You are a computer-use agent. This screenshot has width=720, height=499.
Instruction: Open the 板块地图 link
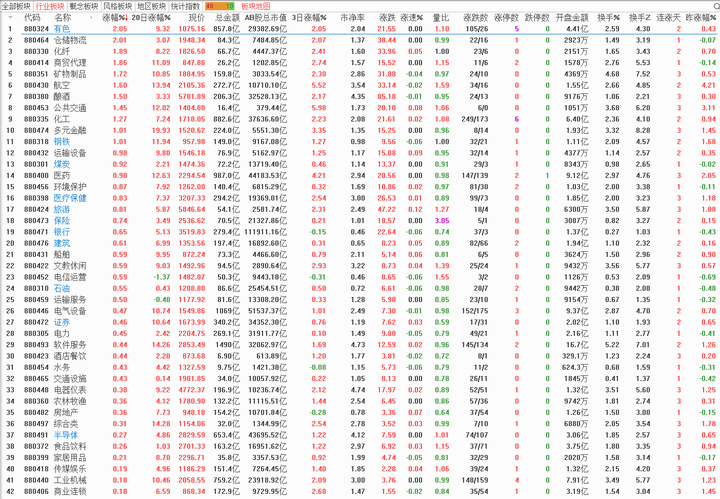(x=255, y=6)
